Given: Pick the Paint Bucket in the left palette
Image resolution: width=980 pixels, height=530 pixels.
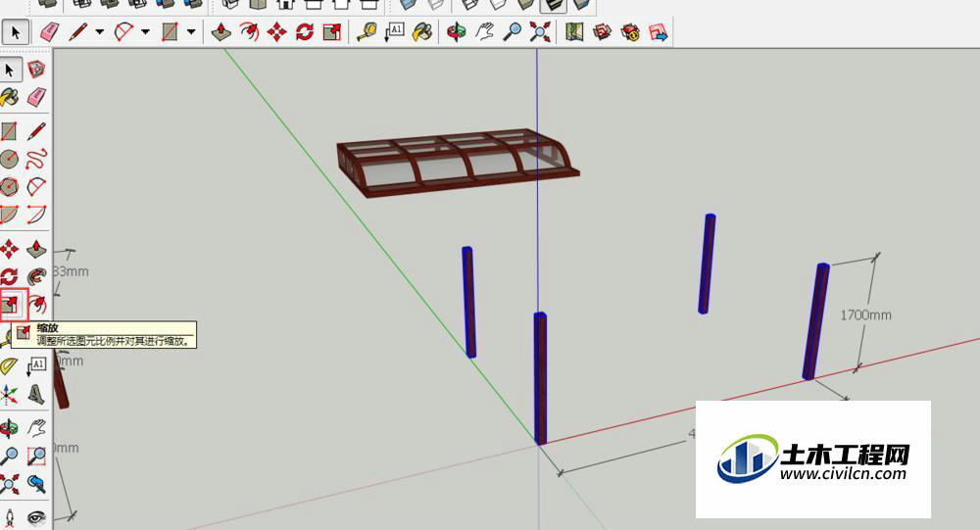Looking at the screenshot, I should click(10, 97).
